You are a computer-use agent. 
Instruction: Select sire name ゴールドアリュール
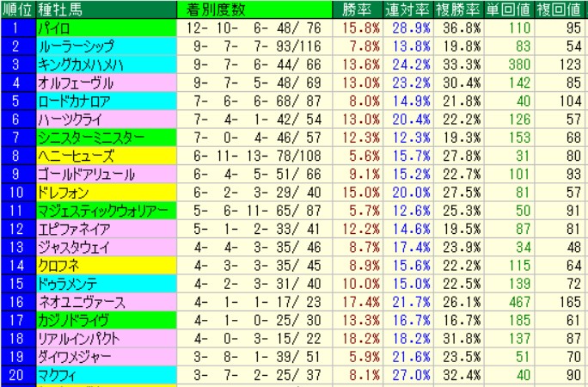[86, 175]
